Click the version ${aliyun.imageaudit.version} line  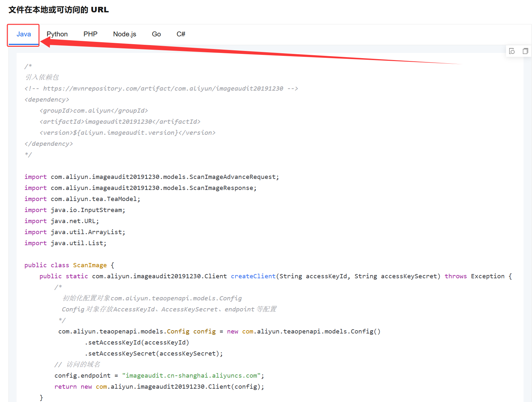point(127,132)
